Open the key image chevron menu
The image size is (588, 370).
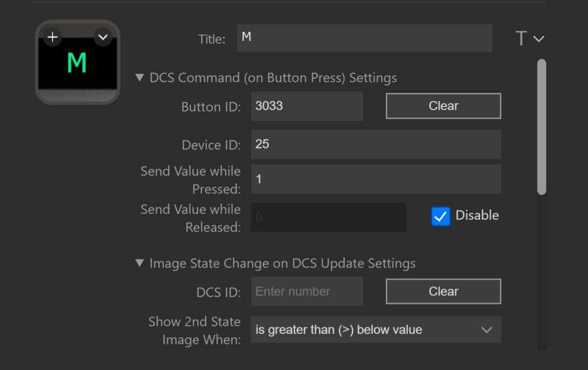coord(103,38)
